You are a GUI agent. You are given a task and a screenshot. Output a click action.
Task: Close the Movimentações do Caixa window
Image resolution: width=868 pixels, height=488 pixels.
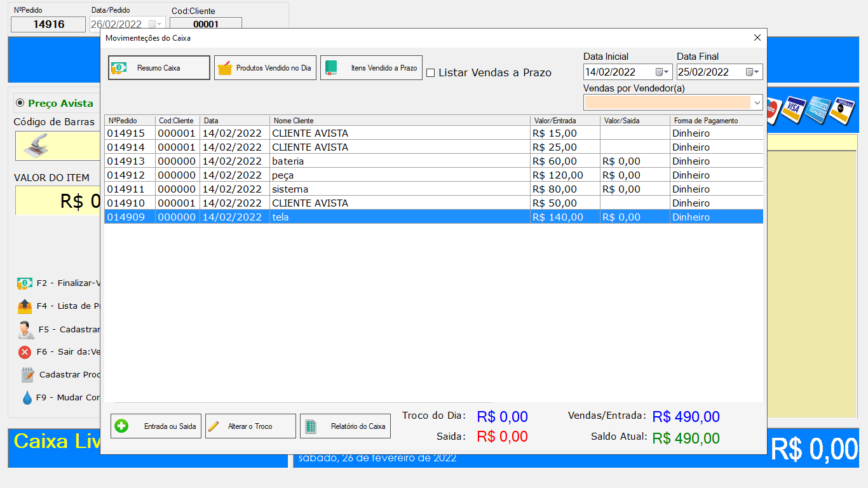757,38
